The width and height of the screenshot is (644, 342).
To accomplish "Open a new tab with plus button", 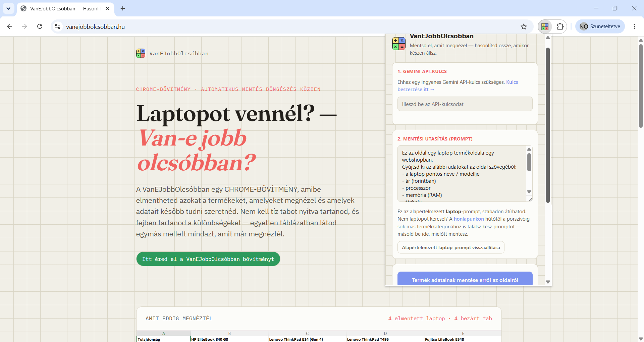I will tap(123, 8).
